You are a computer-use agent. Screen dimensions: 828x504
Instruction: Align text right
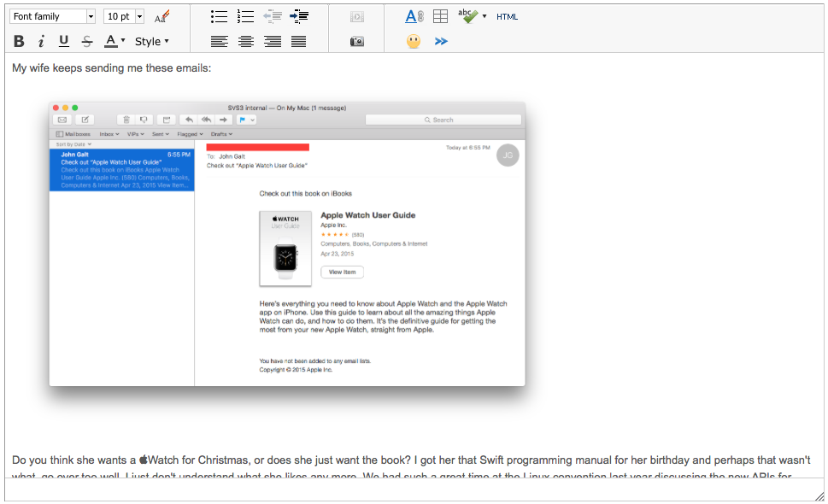(x=273, y=41)
